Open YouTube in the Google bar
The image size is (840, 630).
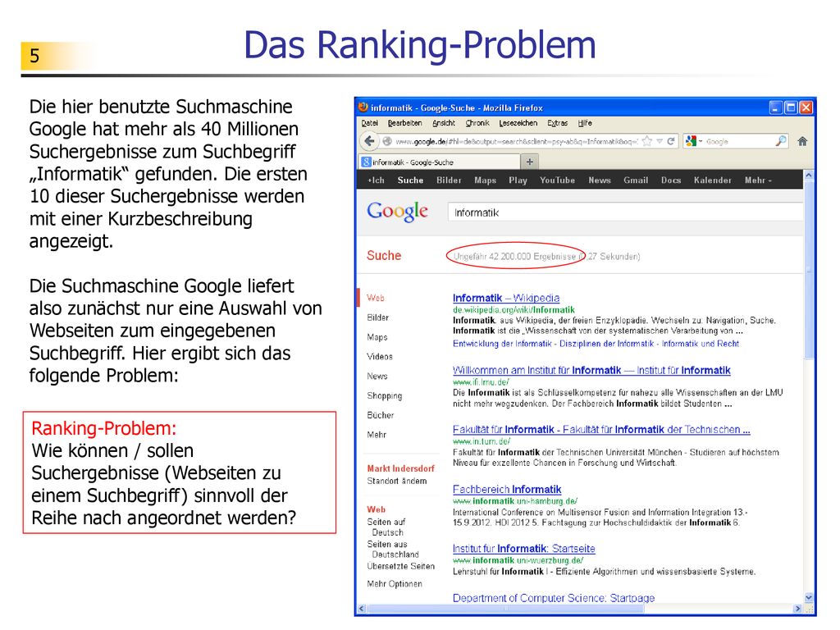click(x=557, y=180)
